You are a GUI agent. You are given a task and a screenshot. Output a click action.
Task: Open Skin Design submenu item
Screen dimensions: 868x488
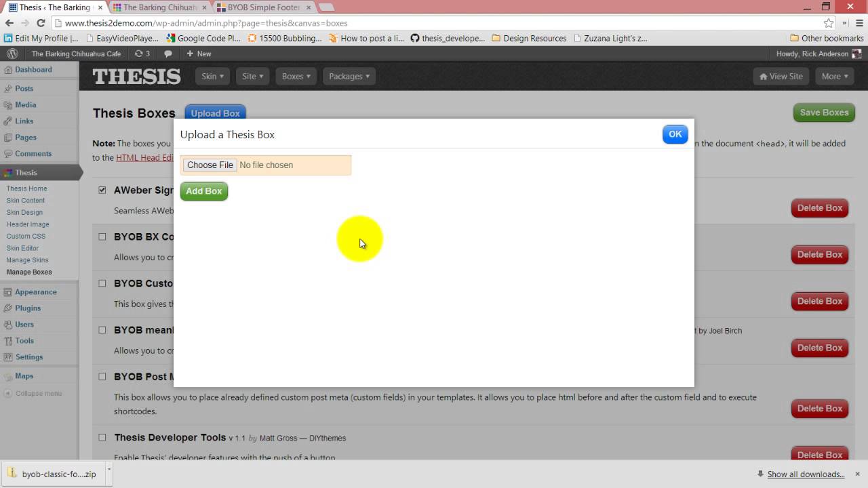pos(24,213)
